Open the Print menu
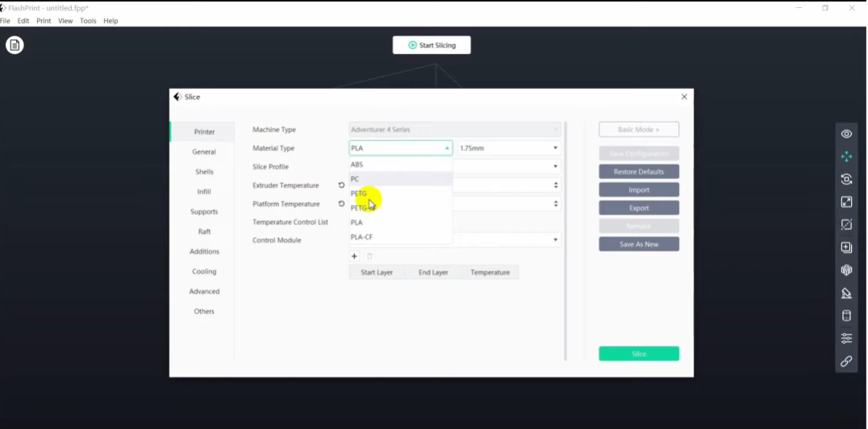Screen dimensions: 868x429 click(x=44, y=21)
